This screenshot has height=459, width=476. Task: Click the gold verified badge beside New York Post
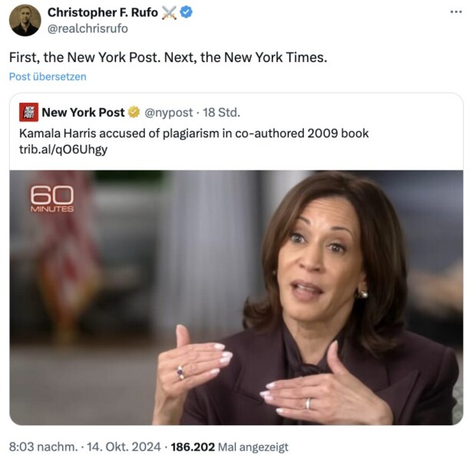pos(134,112)
